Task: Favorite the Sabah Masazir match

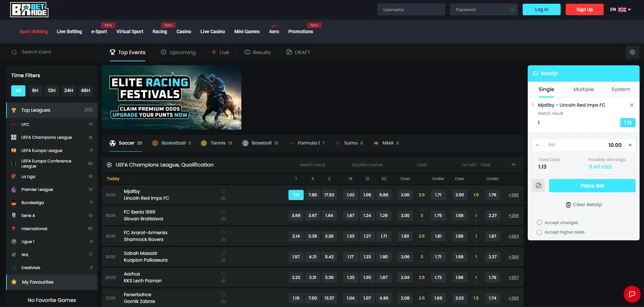Action: pyautogui.click(x=223, y=253)
